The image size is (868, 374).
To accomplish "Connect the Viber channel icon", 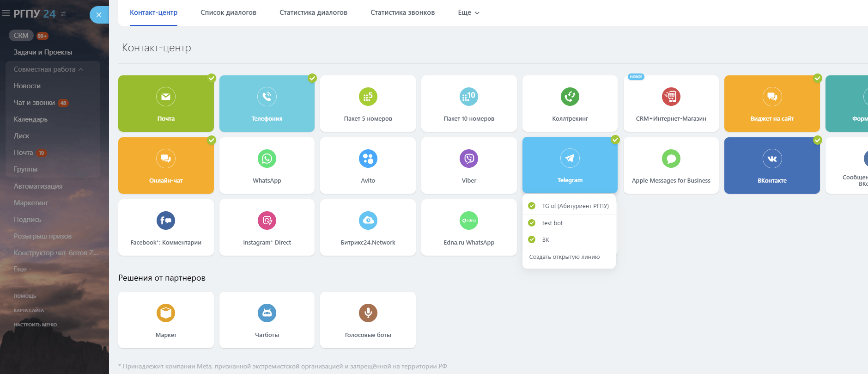I will click(469, 159).
